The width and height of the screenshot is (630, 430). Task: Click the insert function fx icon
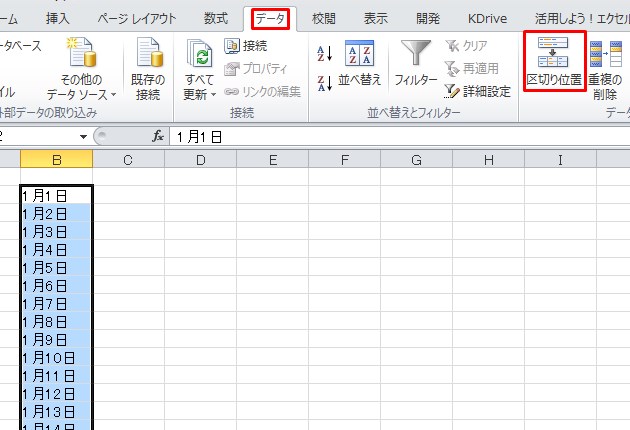(x=158, y=136)
